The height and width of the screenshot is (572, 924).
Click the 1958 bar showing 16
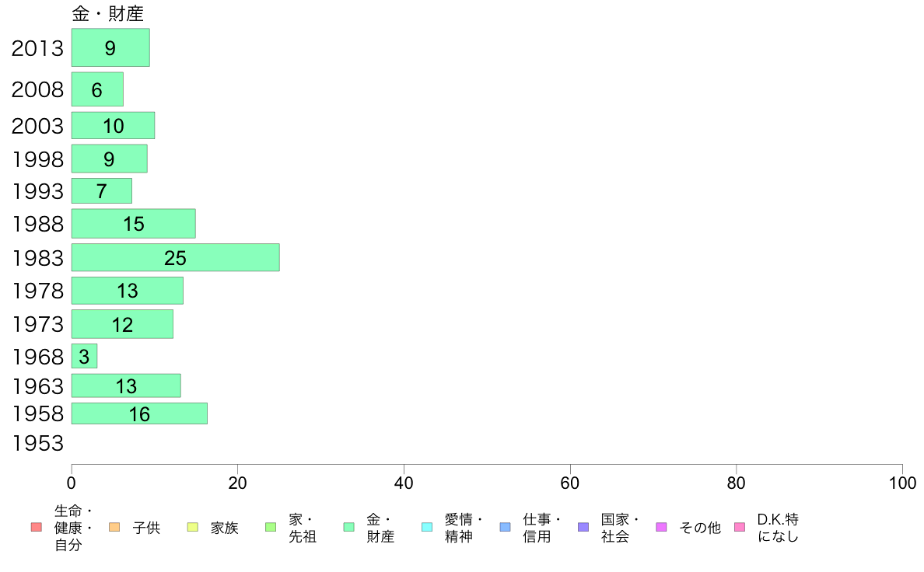click(140, 413)
